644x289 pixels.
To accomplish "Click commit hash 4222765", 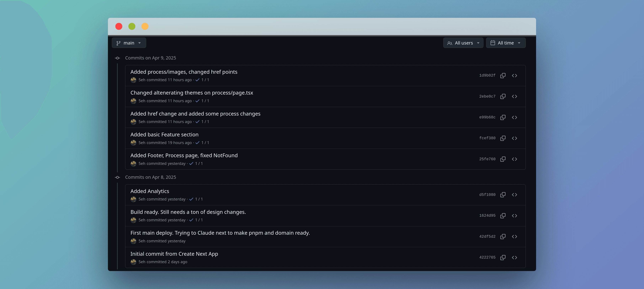I will [487, 257].
